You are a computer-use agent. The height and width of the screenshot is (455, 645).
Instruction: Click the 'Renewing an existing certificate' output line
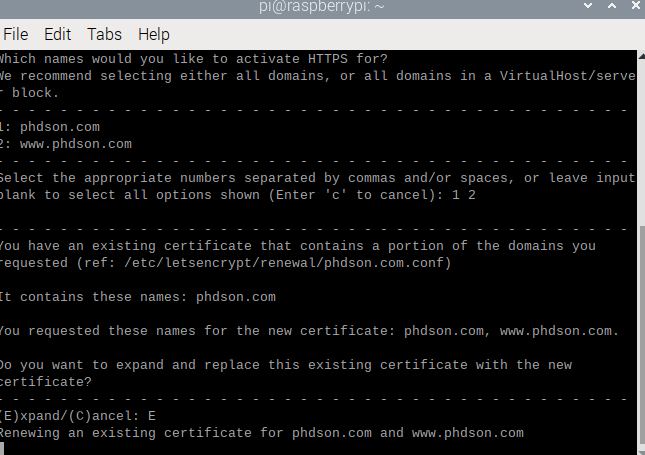click(x=262, y=433)
